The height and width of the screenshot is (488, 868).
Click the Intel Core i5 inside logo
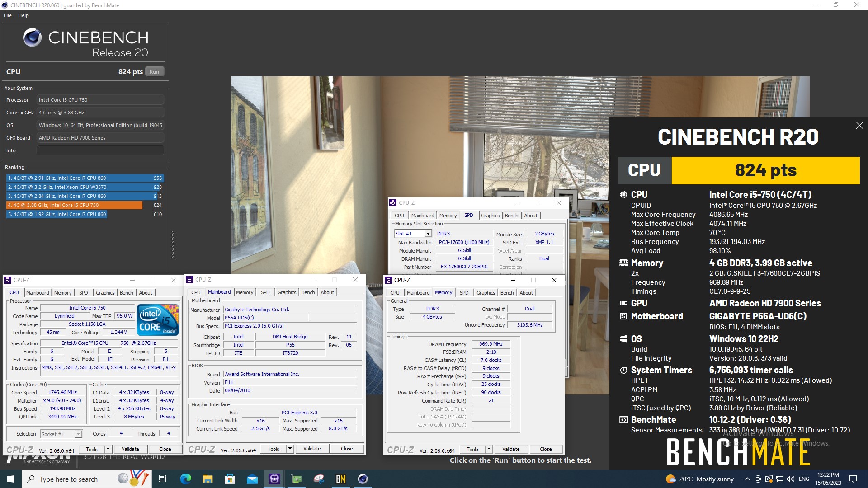tap(158, 320)
